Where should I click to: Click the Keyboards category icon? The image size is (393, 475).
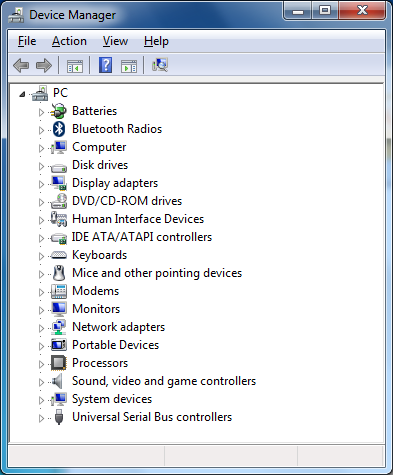pos(59,255)
